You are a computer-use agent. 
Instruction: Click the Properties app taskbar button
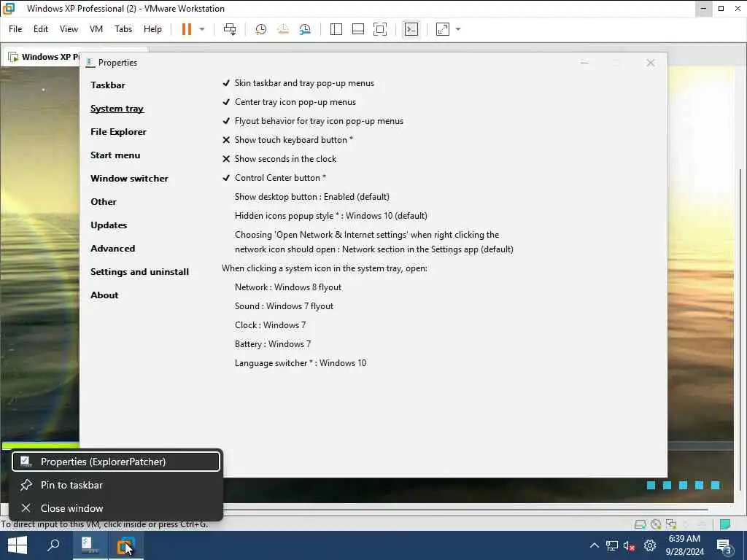(x=90, y=545)
